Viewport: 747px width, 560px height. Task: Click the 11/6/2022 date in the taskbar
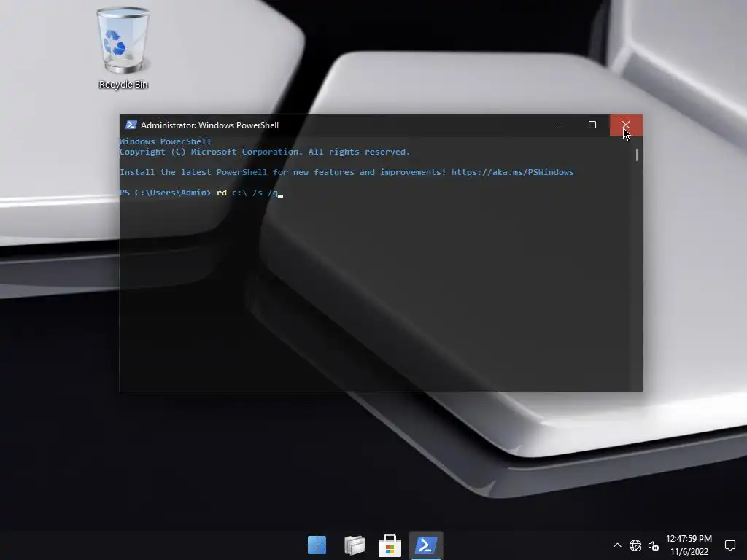point(689,552)
